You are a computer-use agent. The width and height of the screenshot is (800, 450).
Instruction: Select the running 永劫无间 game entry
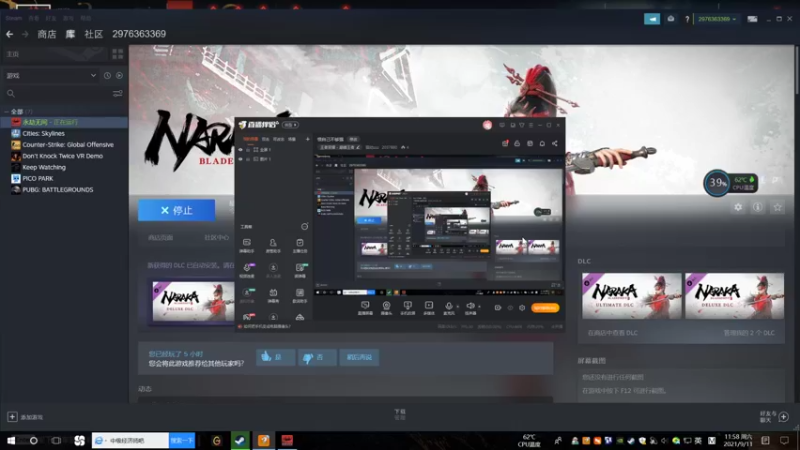tap(64, 122)
